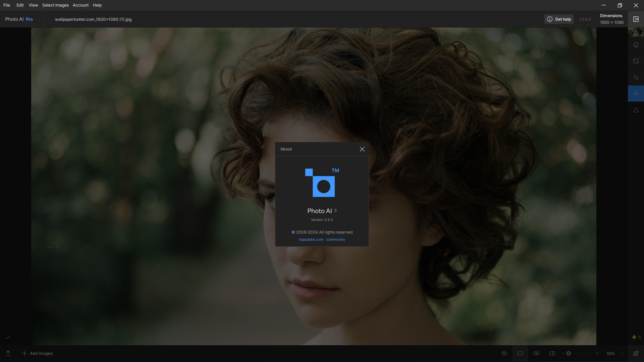Image resolution: width=644 pixels, height=362 pixels.
Task: Open the Edit menu
Action: click(x=20, y=5)
